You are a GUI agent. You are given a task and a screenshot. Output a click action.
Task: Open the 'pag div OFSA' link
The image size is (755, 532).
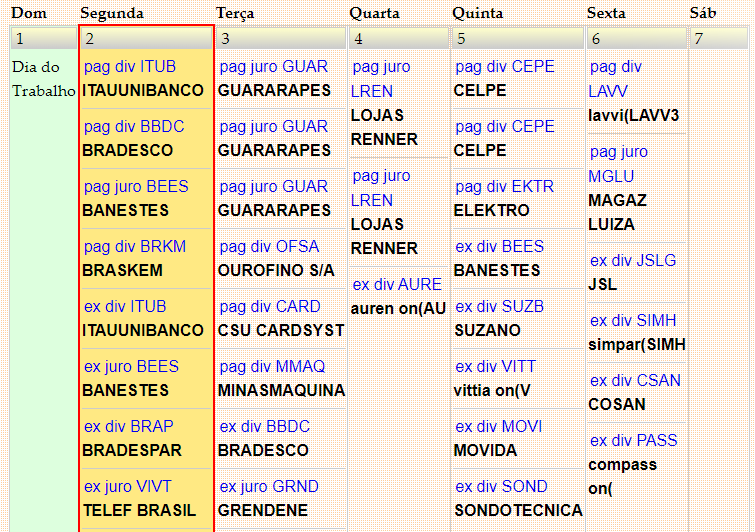point(269,247)
